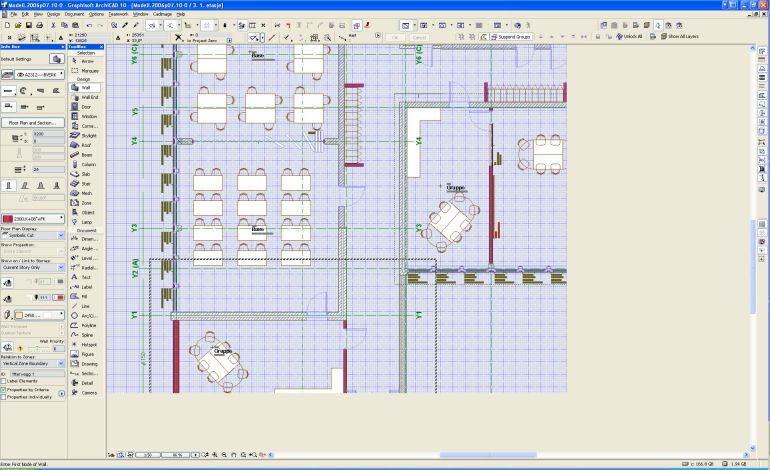Adjust the Wall Priority slider
This screenshot has width=770, height=470.
click(36, 348)
